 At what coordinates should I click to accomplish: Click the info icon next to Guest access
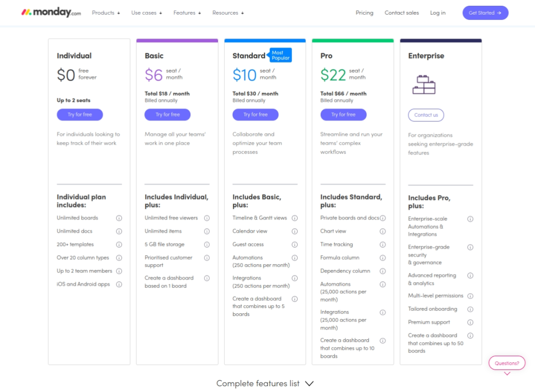[x=295, y=244]
